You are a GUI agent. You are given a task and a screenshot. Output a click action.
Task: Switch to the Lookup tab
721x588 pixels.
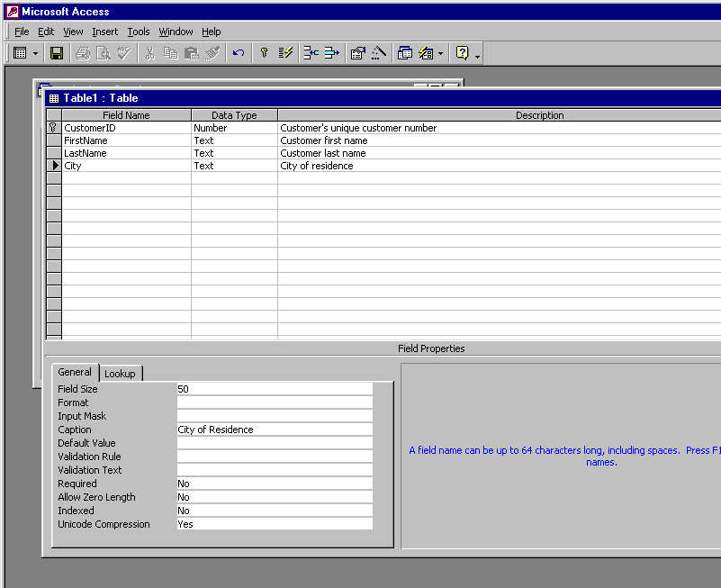(120, 374)
